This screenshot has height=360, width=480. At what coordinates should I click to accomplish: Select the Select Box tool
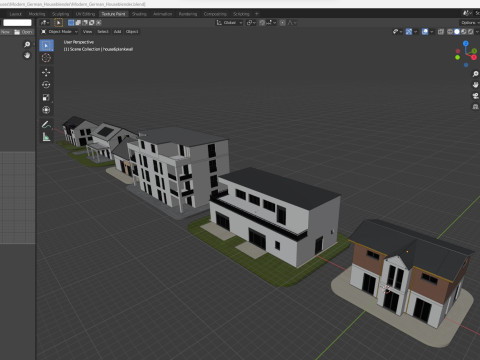(46, 45)
